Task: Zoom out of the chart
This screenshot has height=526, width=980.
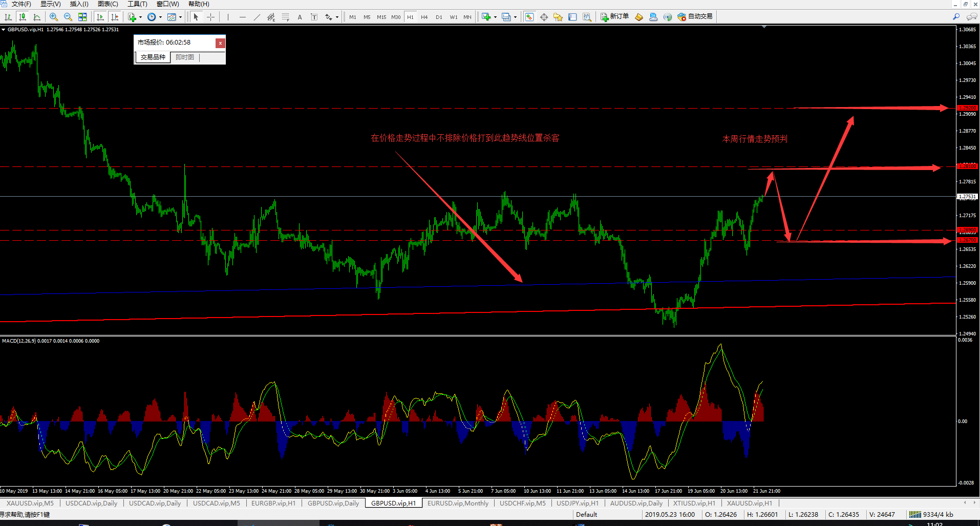Action: tap(68, 17)
